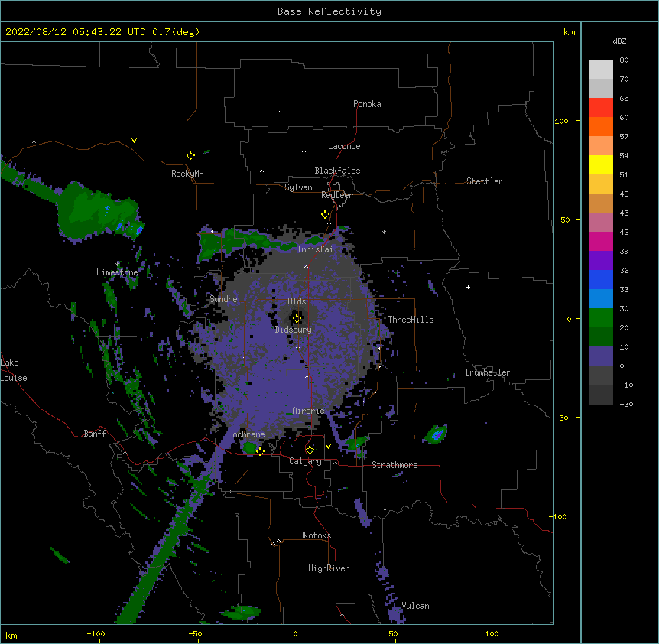Select the purple legend swatch below 39

pos(601,261)
